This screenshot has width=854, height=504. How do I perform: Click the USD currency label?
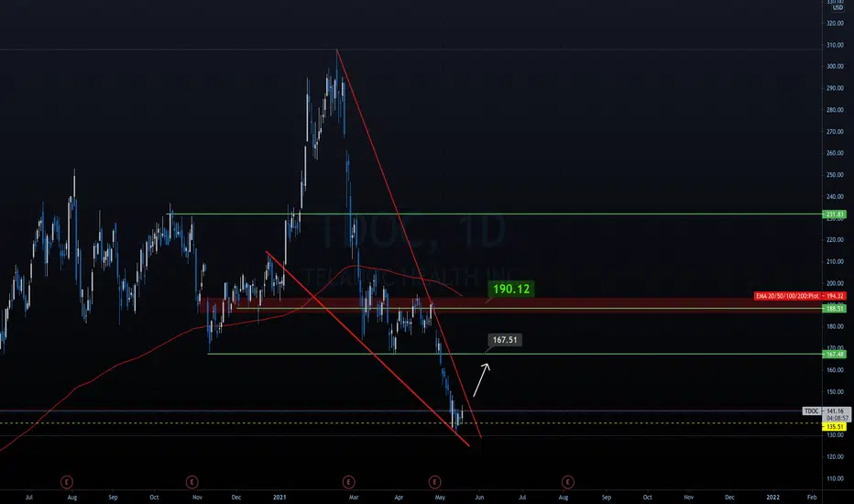click(838, 7)
